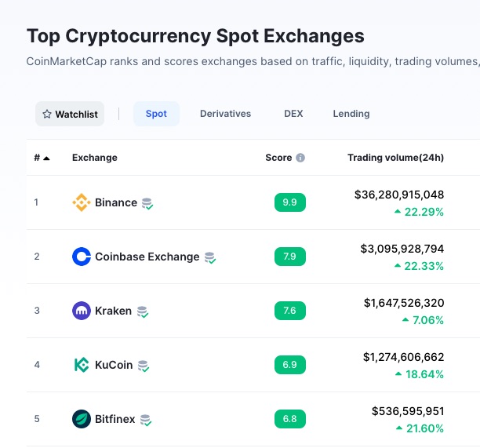This screenshot has width=480, height=448.
Task: Click the Binance 9.9 score badge
Action: [290, 202]
